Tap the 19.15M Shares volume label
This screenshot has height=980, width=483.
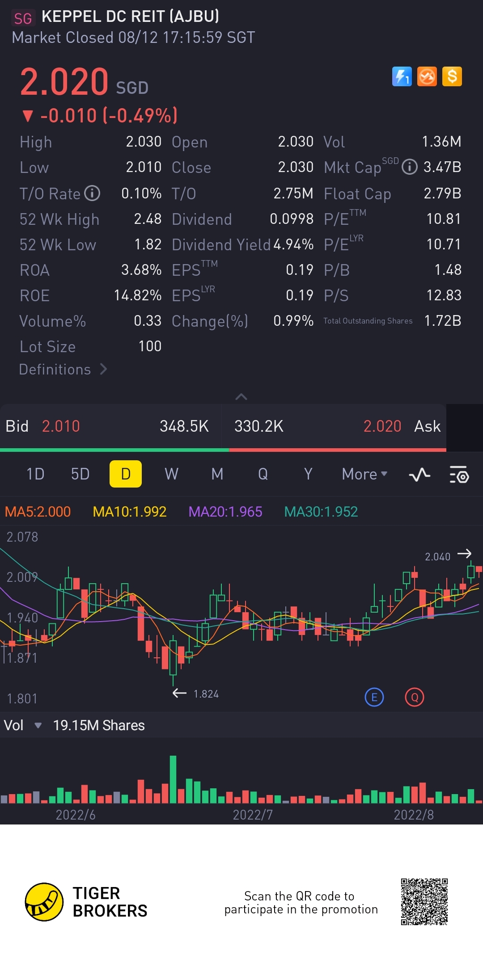pyautogui.click(x=99, y=725)
